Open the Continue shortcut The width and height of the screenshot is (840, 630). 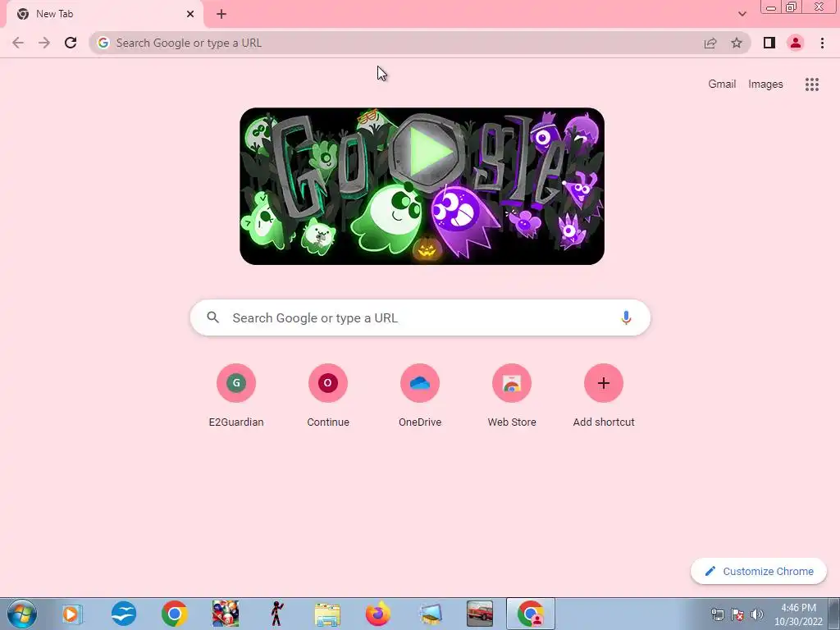click(328, 396)
